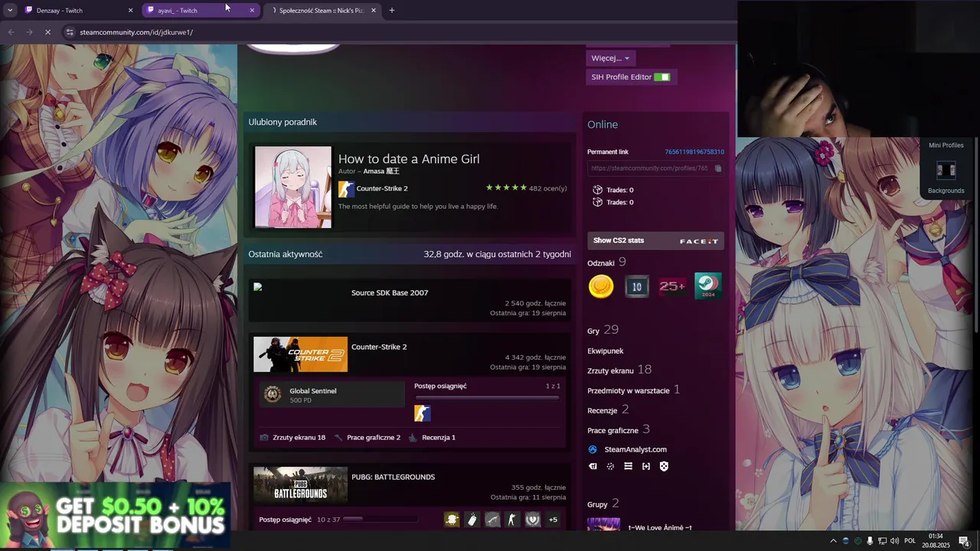
Task: Open the How to date a Anime Girl guide
Action: click(409, 158)
